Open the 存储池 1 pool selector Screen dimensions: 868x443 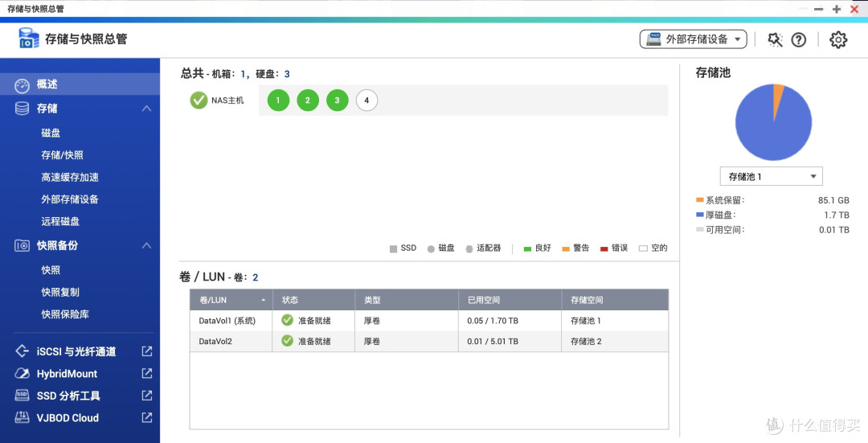(x=771, y=176)
